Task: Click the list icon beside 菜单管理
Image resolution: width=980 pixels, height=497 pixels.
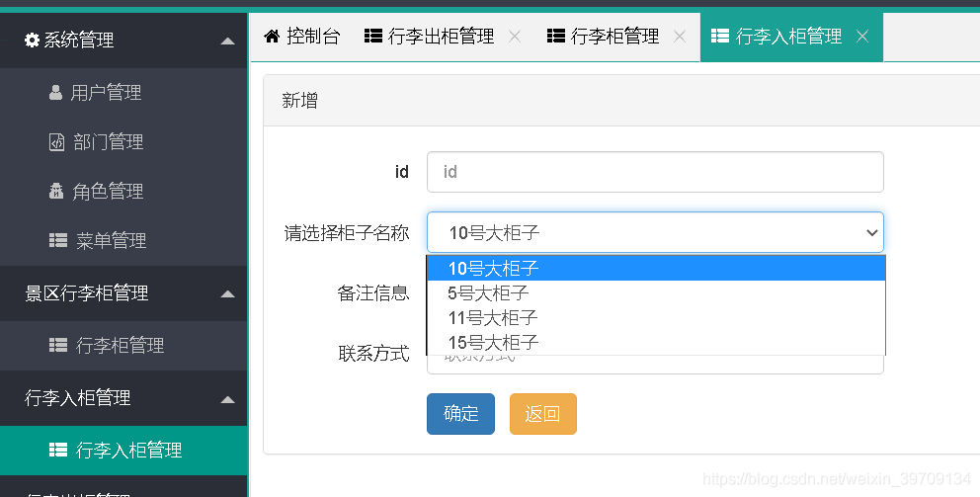Action: [58, 241]
